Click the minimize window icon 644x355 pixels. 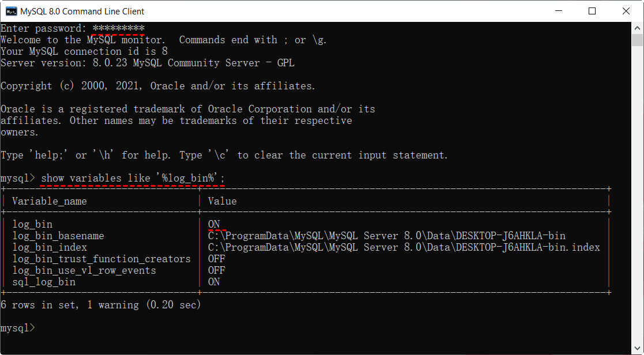tap(558, 11)
